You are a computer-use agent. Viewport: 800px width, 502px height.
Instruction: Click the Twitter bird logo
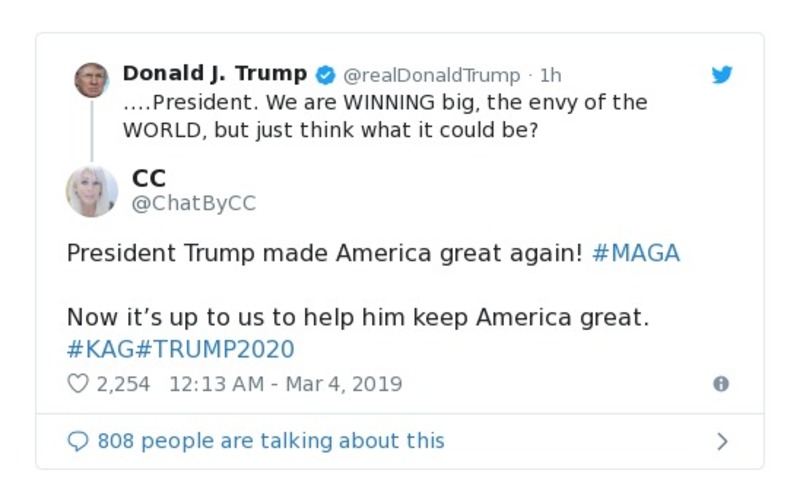tap(722, 74)
